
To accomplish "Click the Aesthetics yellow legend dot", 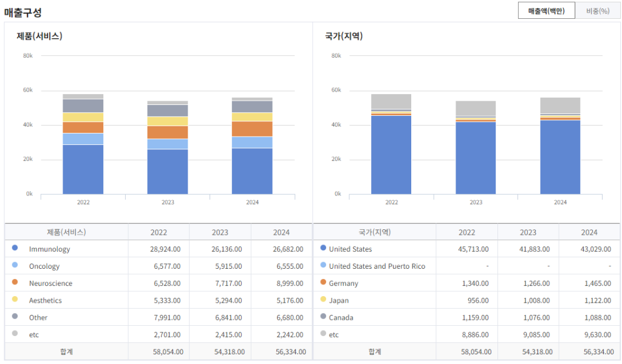I will click(x=15, y=299).
